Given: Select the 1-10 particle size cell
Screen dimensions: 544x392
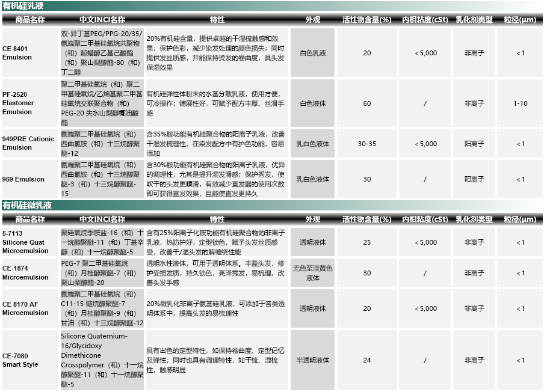Looking at the screenshot, I should point(520,103).
